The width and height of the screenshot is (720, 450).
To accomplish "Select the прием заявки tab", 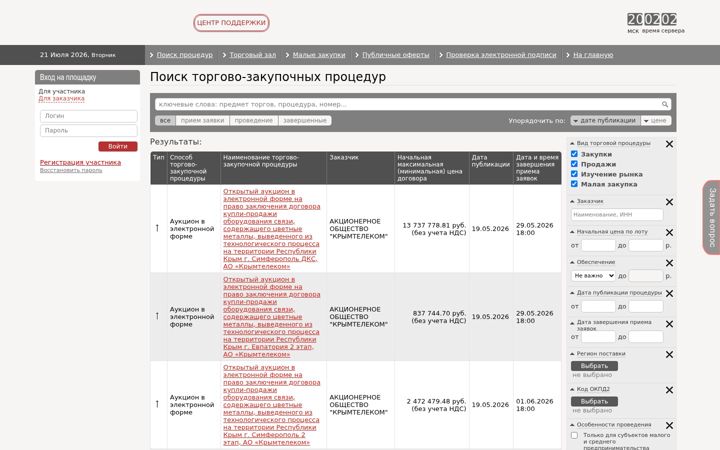I will [x=202, y=120].
